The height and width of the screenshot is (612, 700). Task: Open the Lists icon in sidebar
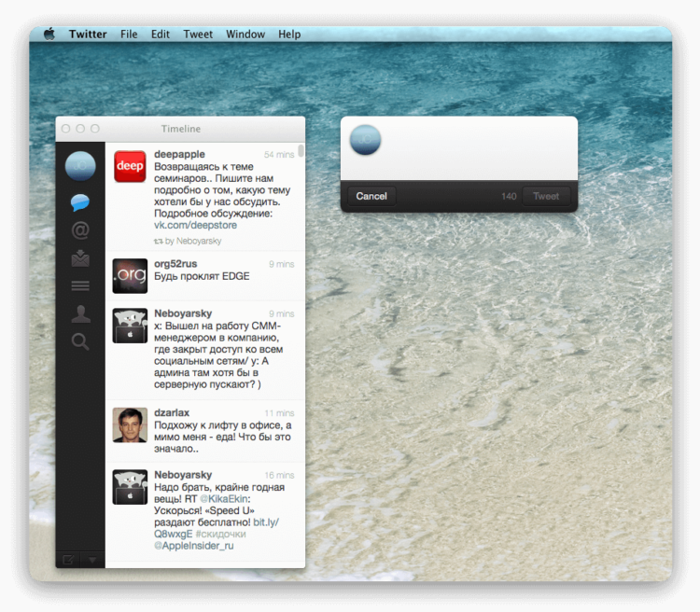click(80, 285)
